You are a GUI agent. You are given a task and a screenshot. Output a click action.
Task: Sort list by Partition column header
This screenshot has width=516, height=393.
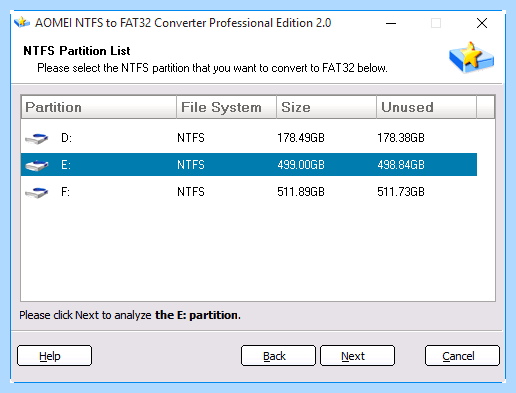(99, 107)
